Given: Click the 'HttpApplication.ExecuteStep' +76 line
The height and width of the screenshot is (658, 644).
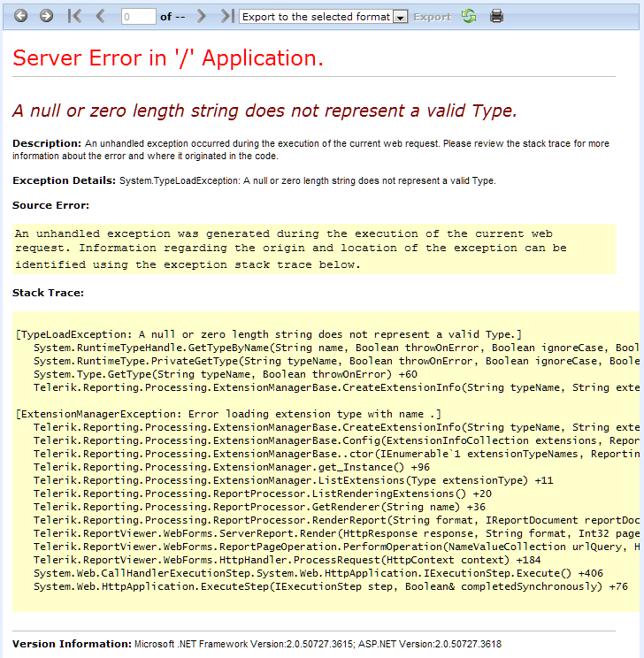Looking at the screenshot, I should click(331, 586).
